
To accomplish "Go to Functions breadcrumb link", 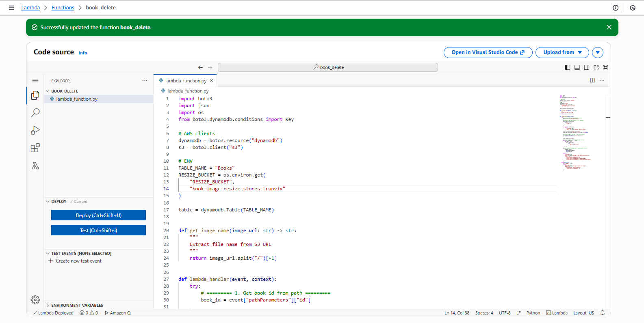I will (63, 8).
